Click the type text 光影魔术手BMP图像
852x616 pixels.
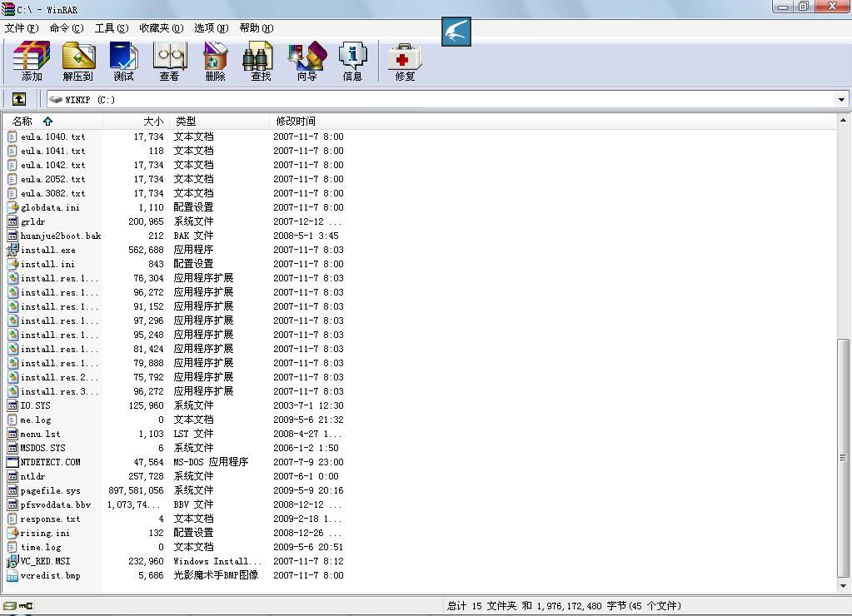[216, 575]
